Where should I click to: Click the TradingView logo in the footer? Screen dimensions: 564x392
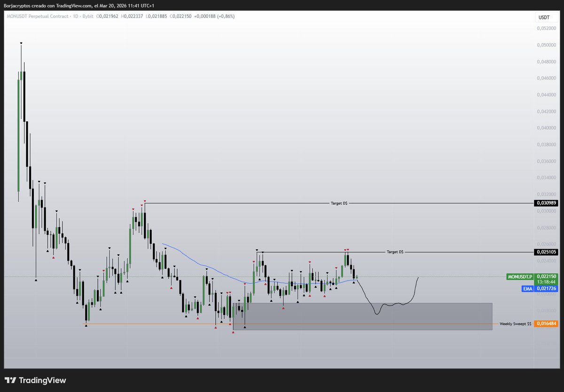[x=35, y=380]
